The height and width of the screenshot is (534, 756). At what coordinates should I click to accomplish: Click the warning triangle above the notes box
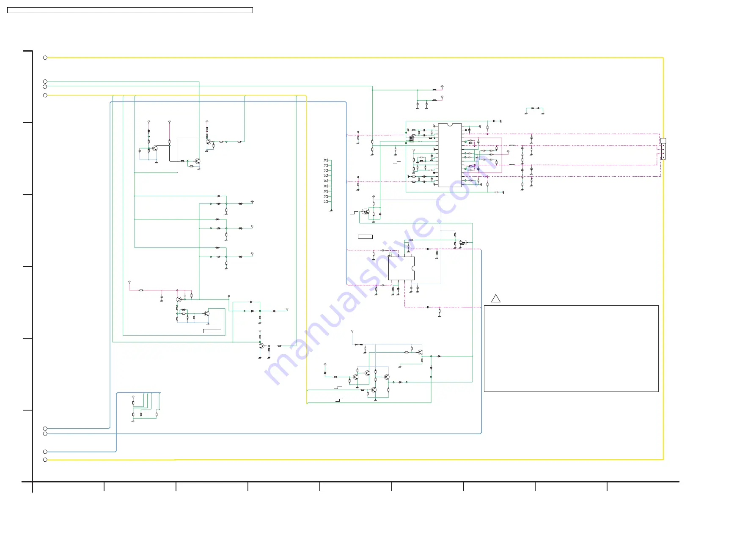[x=496, y=298]
